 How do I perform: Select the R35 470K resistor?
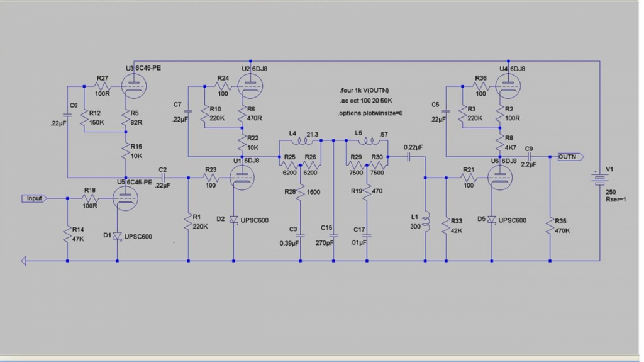coord(550,226)
